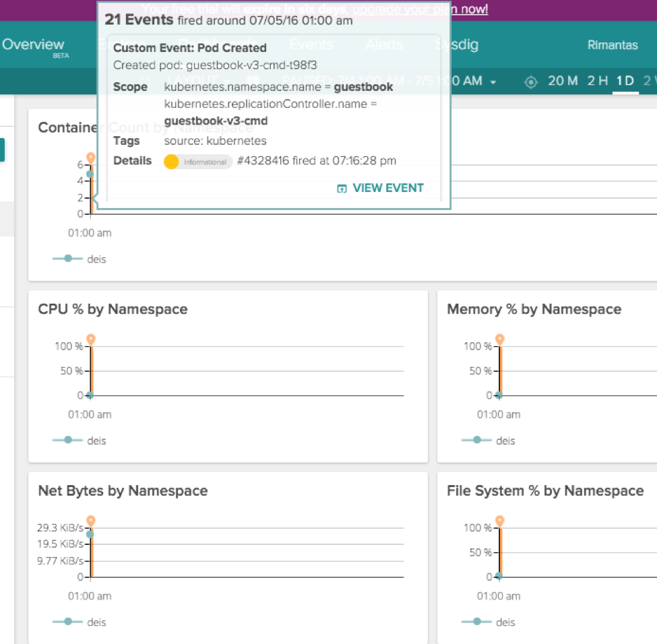This screenshot has height=644, width=657.
Task: Open the Rimantas user menu
Action: pos(612,45)
